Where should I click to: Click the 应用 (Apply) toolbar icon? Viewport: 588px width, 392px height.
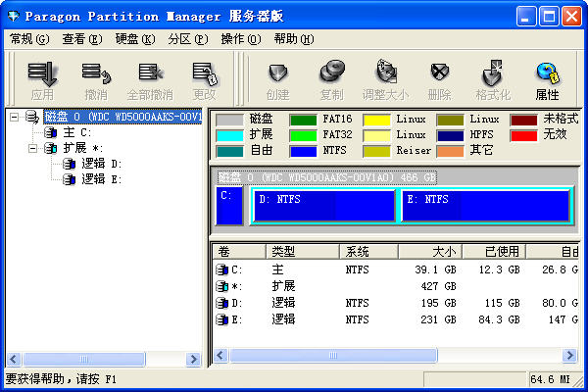tap(42, 73)
